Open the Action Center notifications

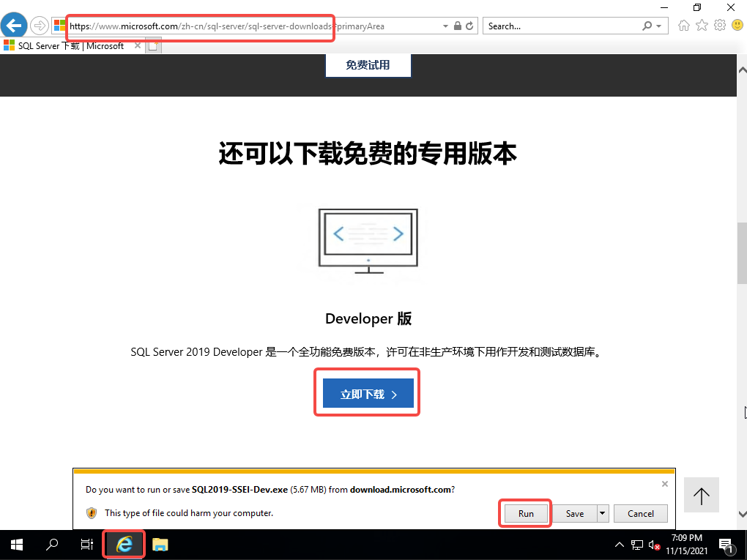point(726,545)
